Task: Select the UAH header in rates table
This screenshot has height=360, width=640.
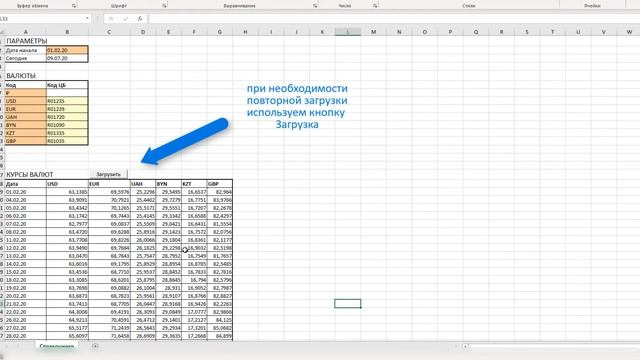Action: click(143, 184)
